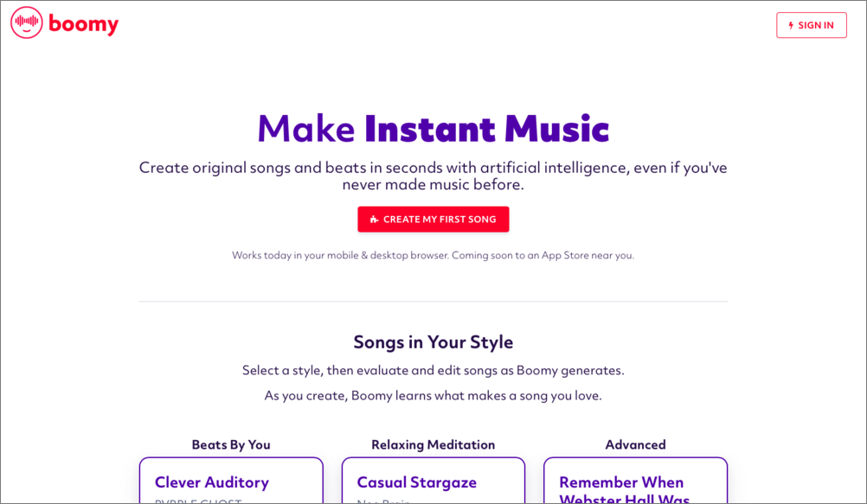The height and width of the screenshot is (504, 867).
Task: Click the 'Boomy learns' description line
Action: 433,395
